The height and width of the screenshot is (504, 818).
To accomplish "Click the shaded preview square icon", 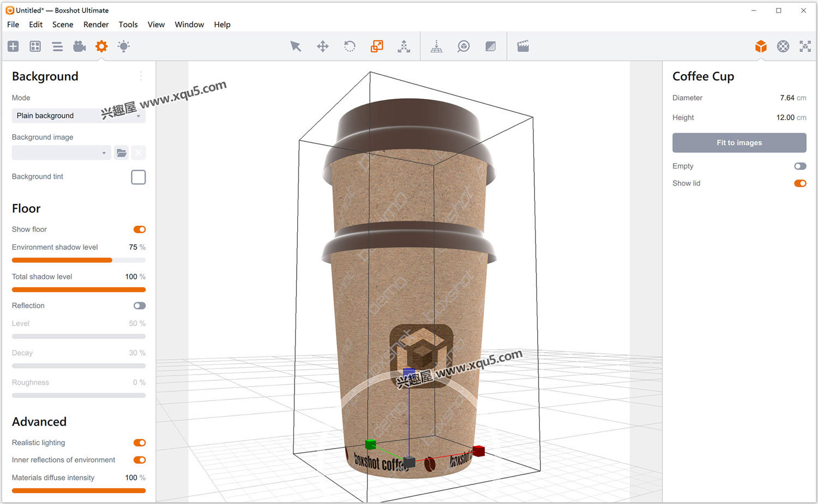I will tap(491, 46).
